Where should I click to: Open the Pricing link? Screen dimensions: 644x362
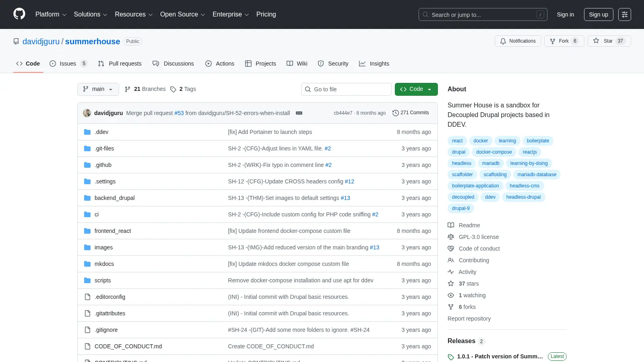266,14
